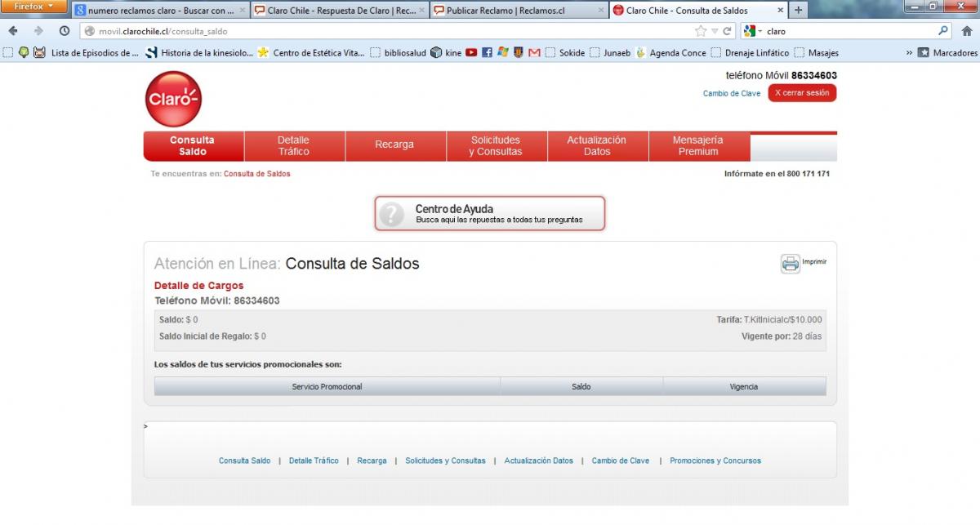This screenshot has width=980, height=525.
Task: Go back with the browser back arrow
Action: point(13,31)
